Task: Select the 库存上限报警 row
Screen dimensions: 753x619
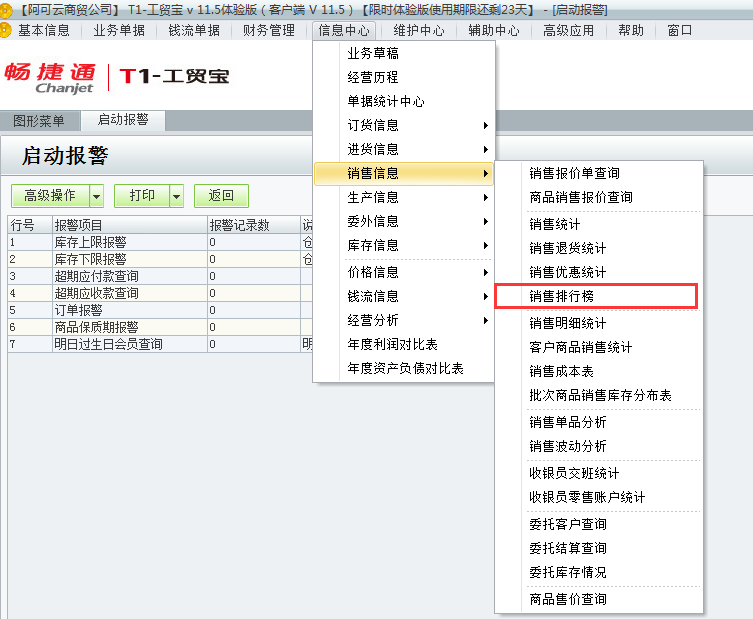Action: click(x=160, y=242)
